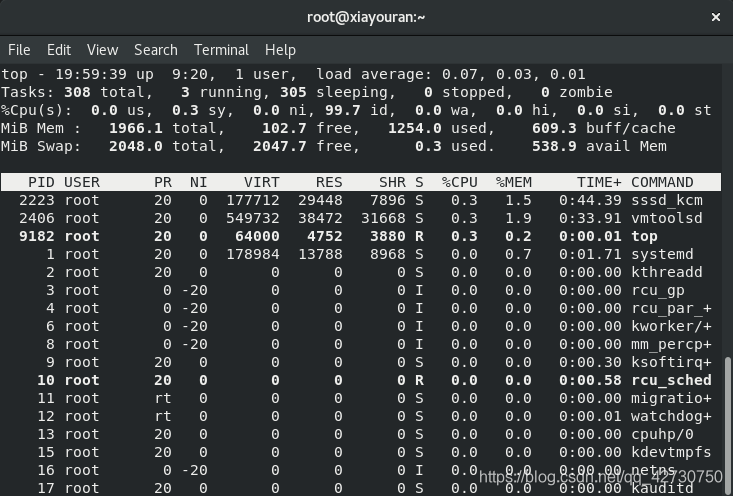
Task: Click the ksoftirq+ command name
Action: click(671, 362)
